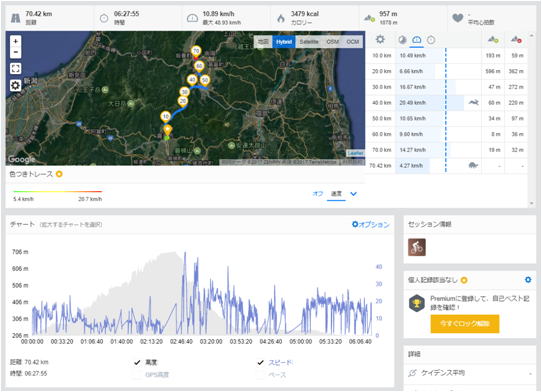Click heart rate icon in summary bar
This screenshot has width=542, height=392.
[x=458, y=18]
